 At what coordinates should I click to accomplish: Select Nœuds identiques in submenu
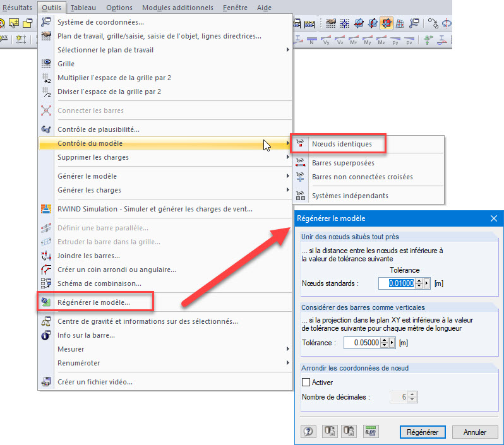click(369, 144)
